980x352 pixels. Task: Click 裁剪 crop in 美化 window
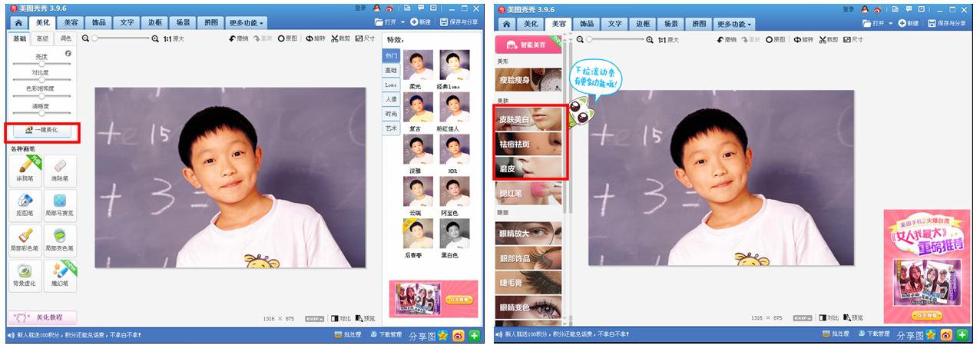pyautogui.click(x=342, y=38)
